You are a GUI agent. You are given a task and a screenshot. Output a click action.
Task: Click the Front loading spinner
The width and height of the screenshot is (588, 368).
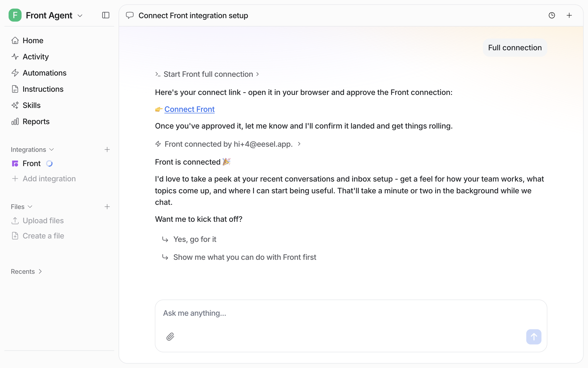tap(49, 163)
